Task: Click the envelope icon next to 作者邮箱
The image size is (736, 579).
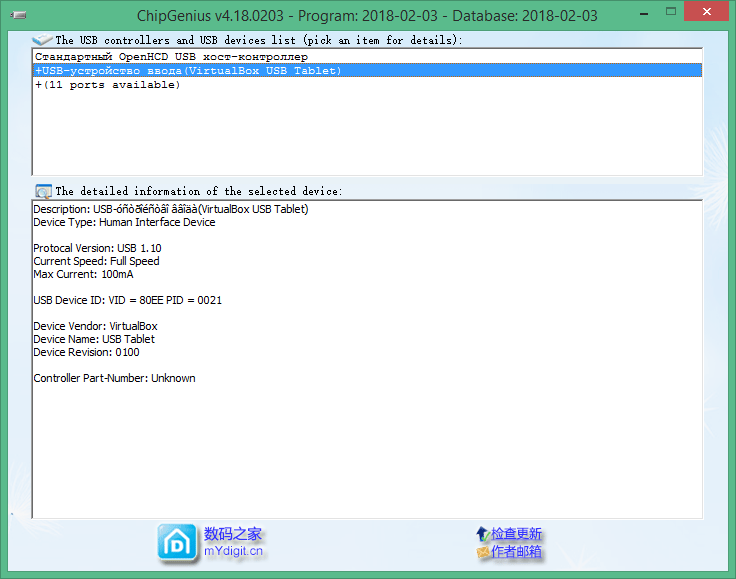Action: click(483, 552)
